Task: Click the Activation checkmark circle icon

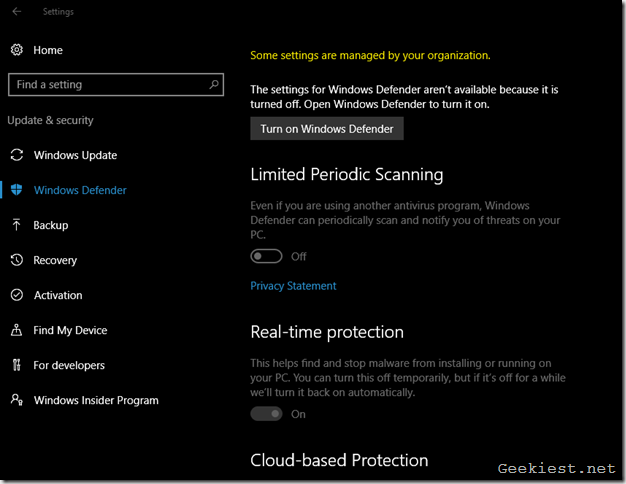Action: coord(16,295)
